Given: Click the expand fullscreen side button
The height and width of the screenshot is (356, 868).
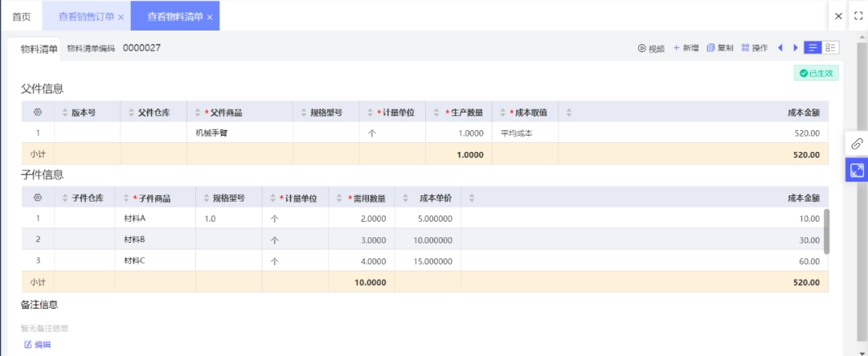Looking at the screenshot, I should pyautogui.click(x=857, y=170).
